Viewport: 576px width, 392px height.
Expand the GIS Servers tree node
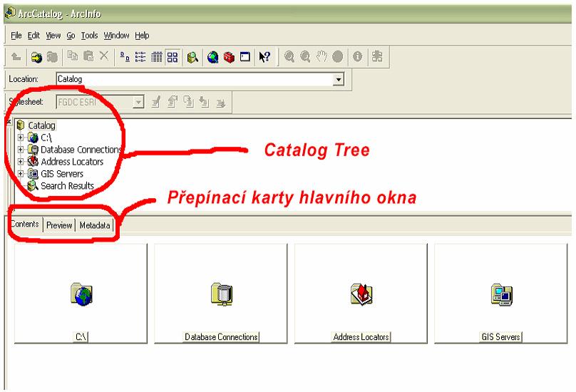[x=21, y=173]
